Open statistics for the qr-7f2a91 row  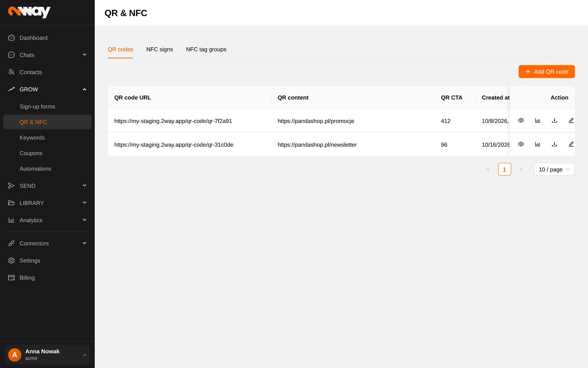pyautogui.click(x=538, y=121)
